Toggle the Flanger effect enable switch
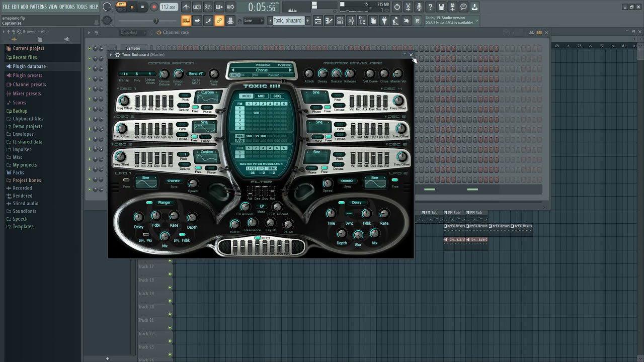Image resolution: width=644 pixels, height=362 pixels. tap(149, 203)
